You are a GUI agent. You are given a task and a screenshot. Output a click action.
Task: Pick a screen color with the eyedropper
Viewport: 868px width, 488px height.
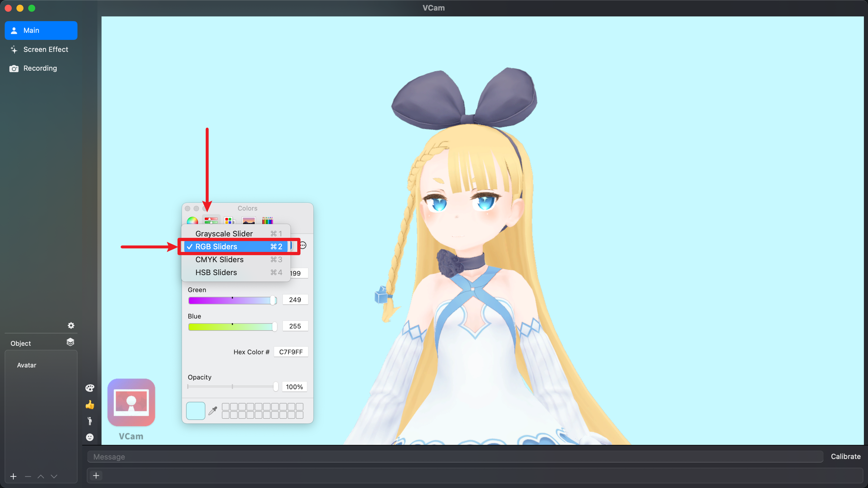coord(213,411)
